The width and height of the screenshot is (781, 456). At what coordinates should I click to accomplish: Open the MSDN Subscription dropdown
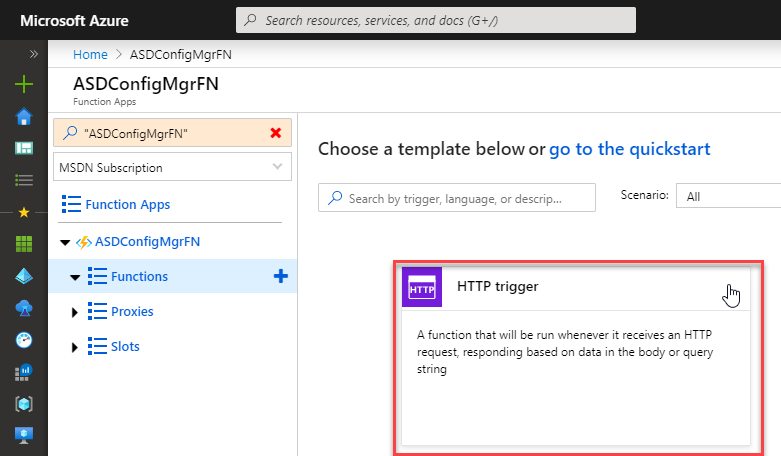click(x=172, y=167)
